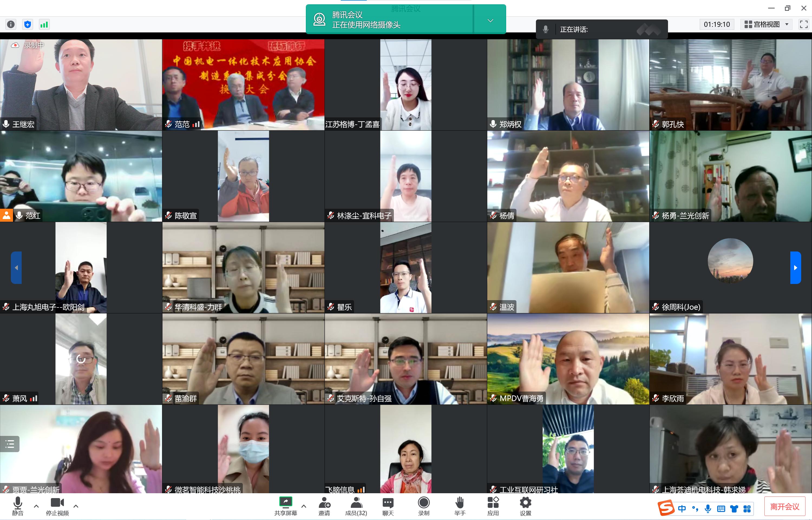The image size is (812, 520).
Task: Select 王继宏 video tile
Action: pyautogui.click(x=81, y=84)
